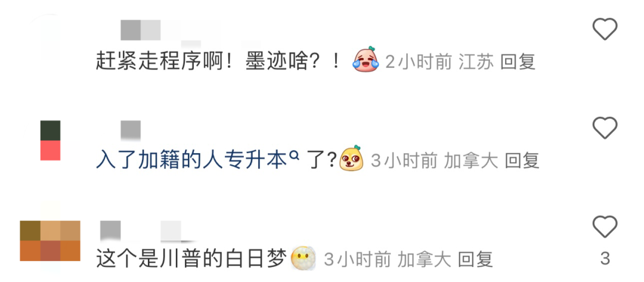The width and height of the screenshot is (644, 282).
Task: Click the masked face emoji after 白日梦
Action: 303,258
